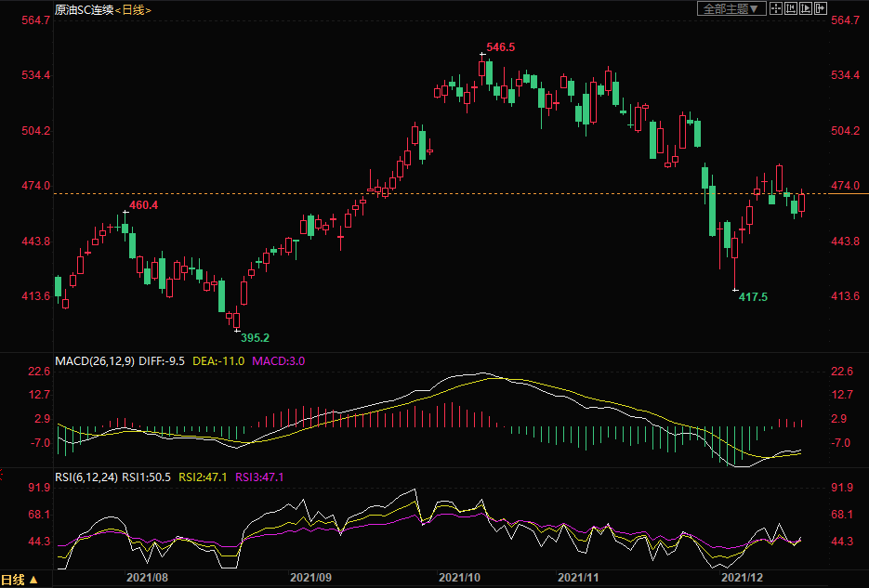Click the 417.5 low price label

click(x=753, y=297)
